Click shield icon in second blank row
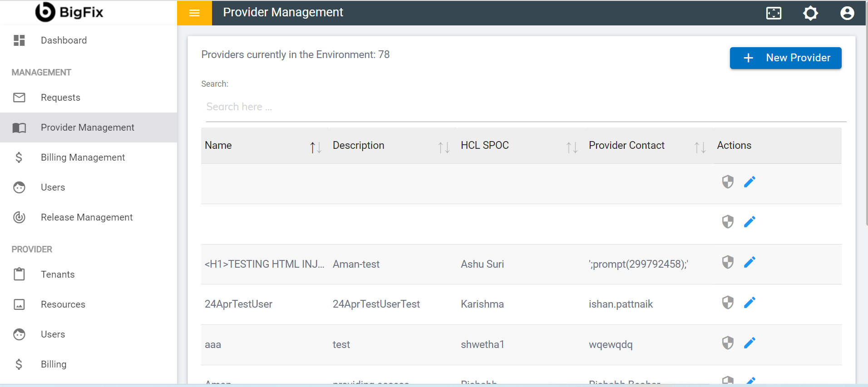Viewport: 868px width, 387px height. click(728, 222)
